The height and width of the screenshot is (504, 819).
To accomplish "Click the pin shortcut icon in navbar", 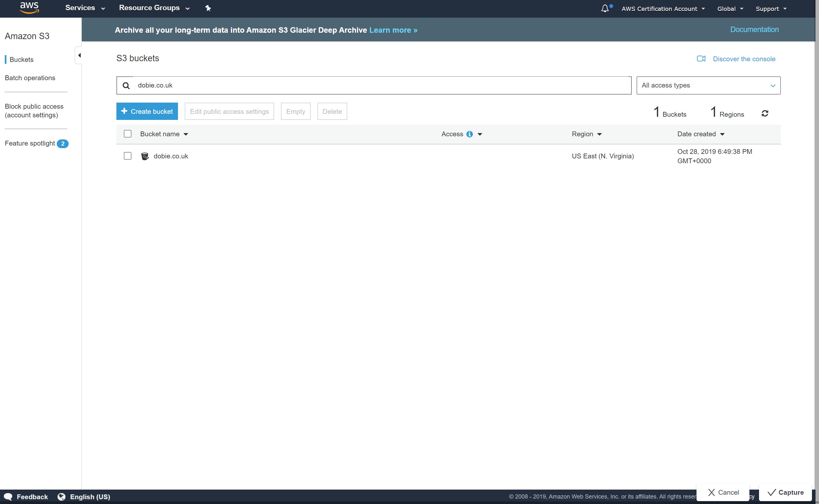I will pyautogui.click(x=208, y=8).
